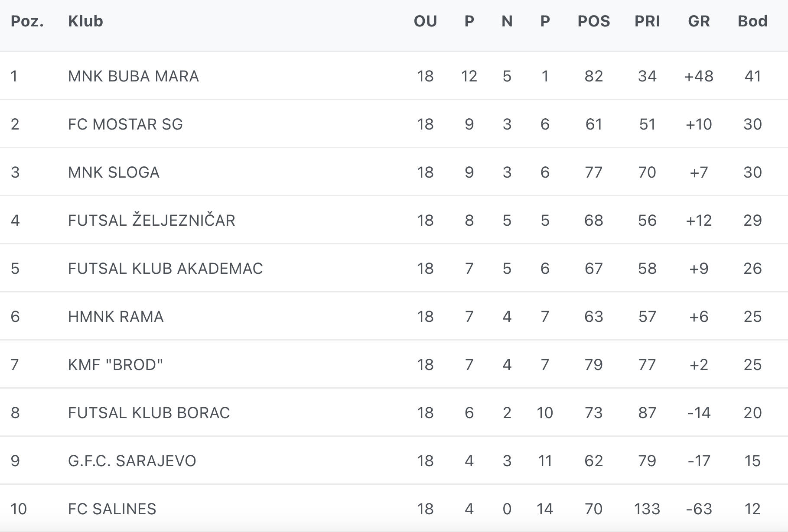Select the MNK SLOGA team name
Image resolution: width=788 pixels, height=532 pixels.
[x=114, y=172]
